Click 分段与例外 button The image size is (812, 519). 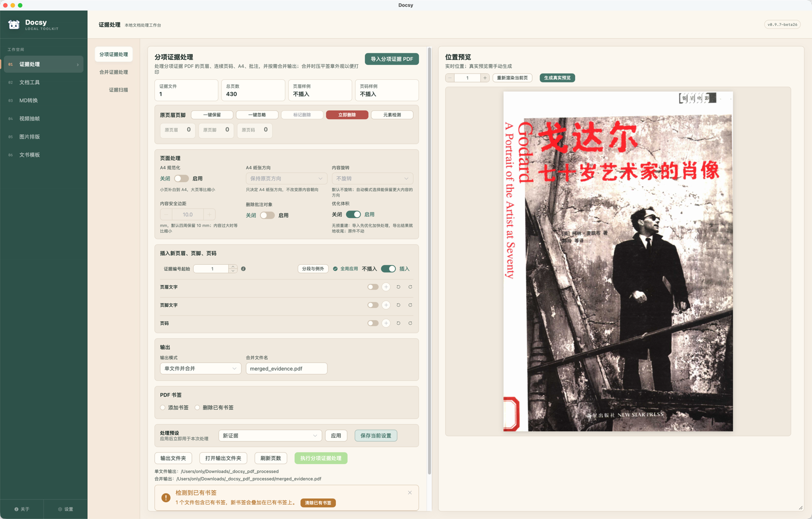coord(313,269)
